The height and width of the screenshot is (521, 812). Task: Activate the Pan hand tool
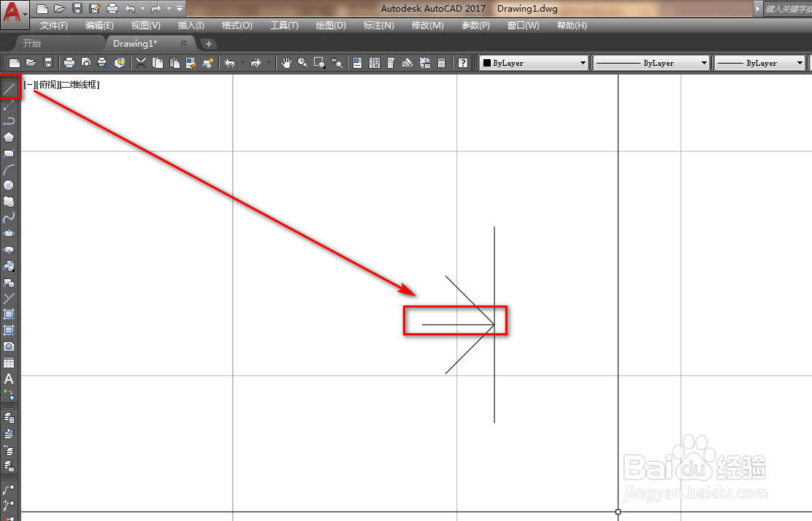click(286, 64)
